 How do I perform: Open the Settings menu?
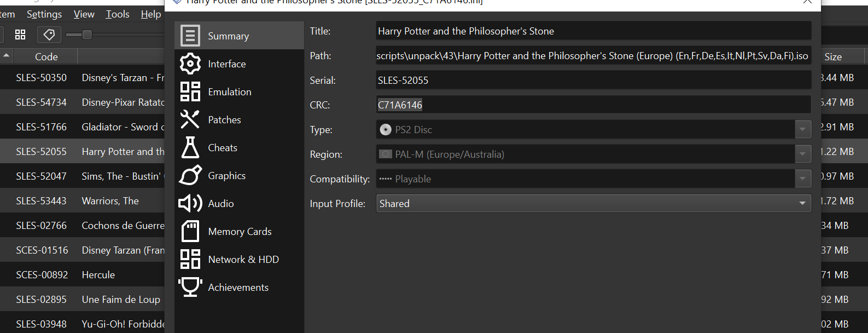click(44, 14)
